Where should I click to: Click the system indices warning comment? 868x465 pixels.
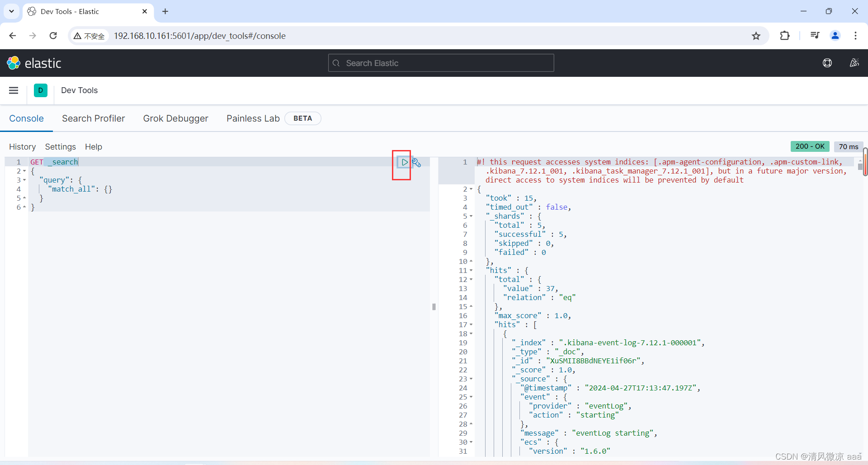[661, 171]
